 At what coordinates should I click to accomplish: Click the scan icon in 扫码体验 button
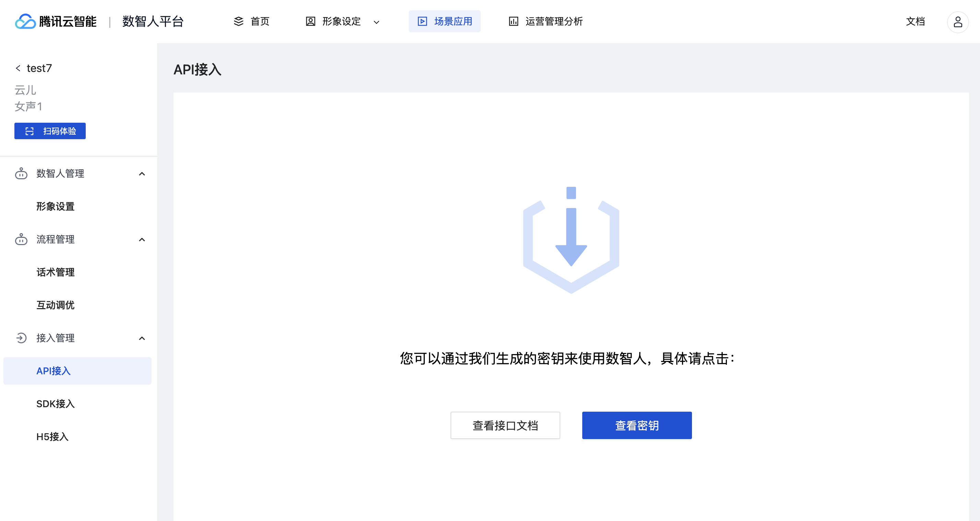click(29, 131)
